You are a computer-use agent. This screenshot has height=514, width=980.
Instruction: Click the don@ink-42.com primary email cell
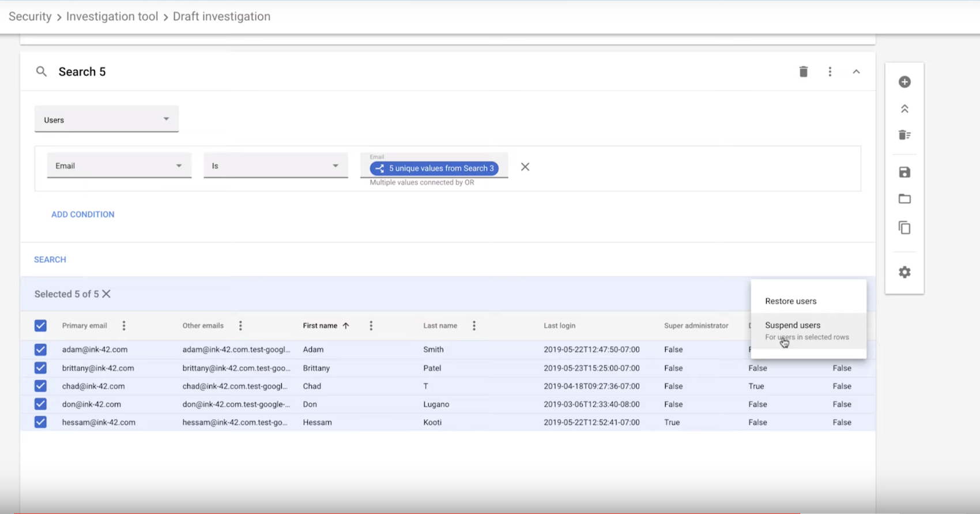pos(92,404)
